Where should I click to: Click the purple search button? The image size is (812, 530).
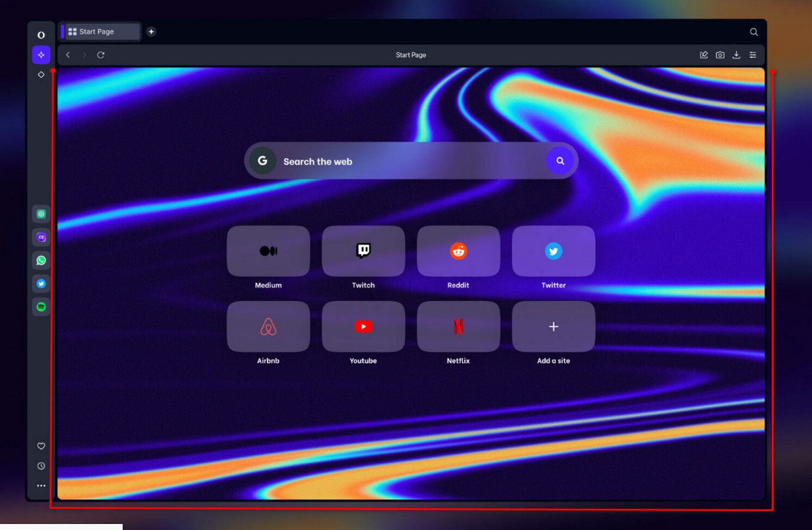560,161
